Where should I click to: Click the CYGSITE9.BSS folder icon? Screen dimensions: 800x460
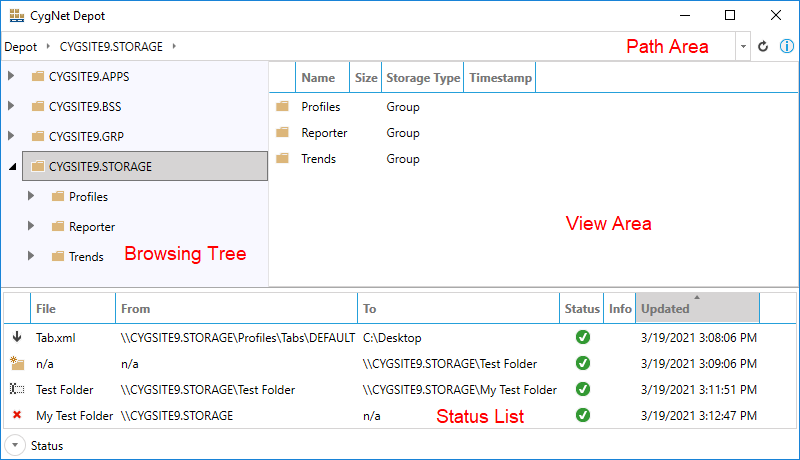tap(38, 107)
